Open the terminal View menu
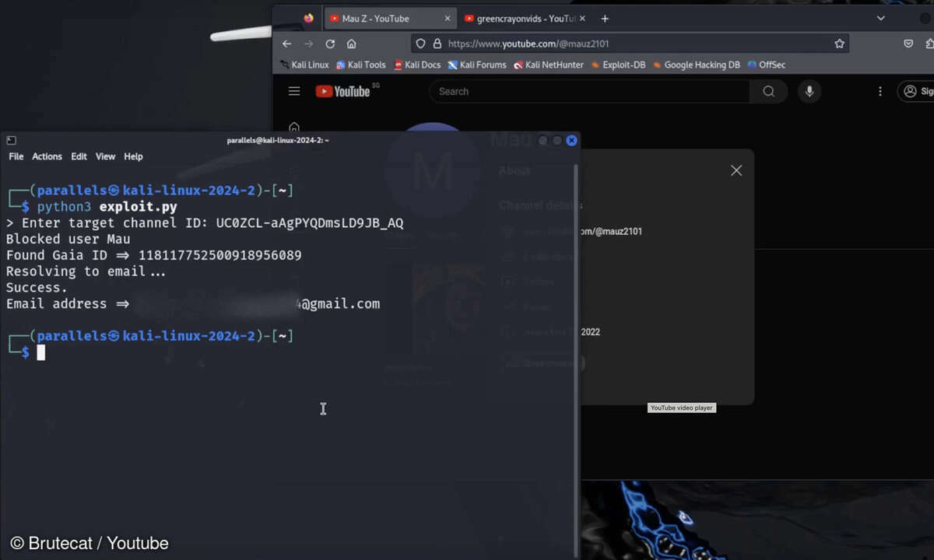The image size is (934, 560). (x=105, y=156)
